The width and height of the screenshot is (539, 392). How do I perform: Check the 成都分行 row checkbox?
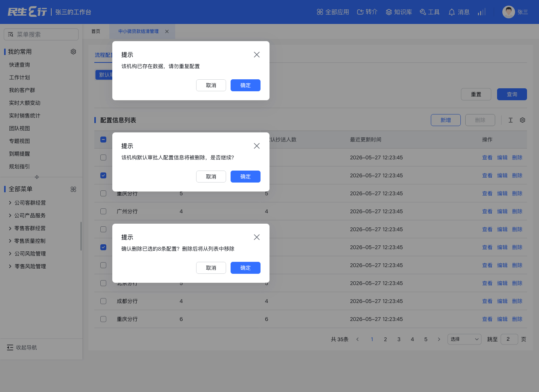(x=103, y=301)
